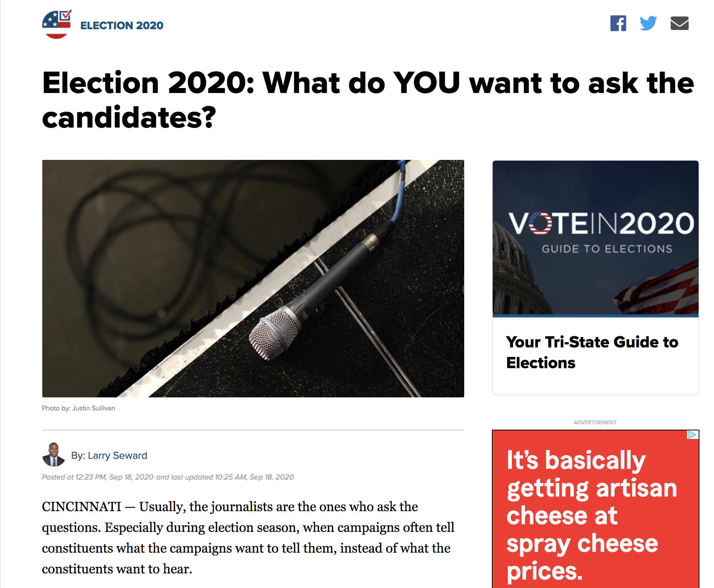Click the microphone photo in the article

click(x=253, y=278)
